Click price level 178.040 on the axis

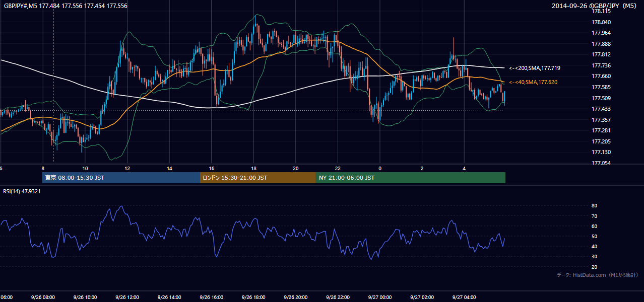point(601,22)
